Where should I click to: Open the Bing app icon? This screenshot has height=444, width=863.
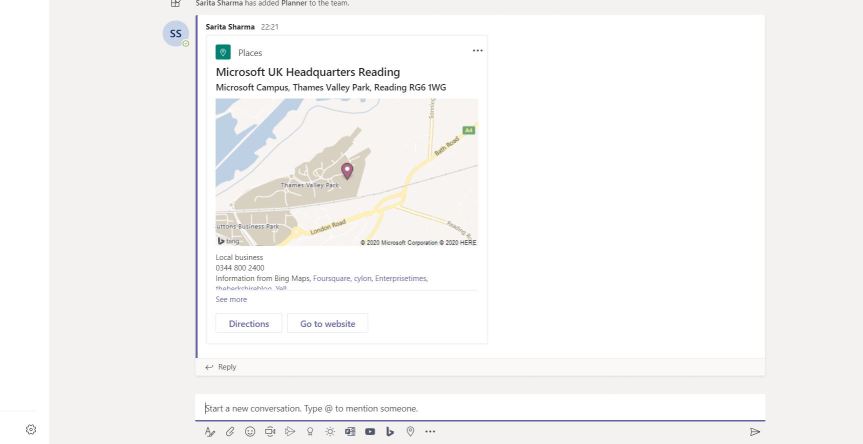click(x=390, y=432)
